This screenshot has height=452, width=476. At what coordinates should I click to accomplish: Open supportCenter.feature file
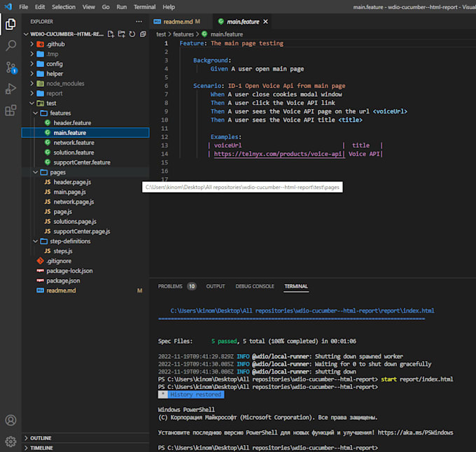pyautogui.click(x=85, y=162)
